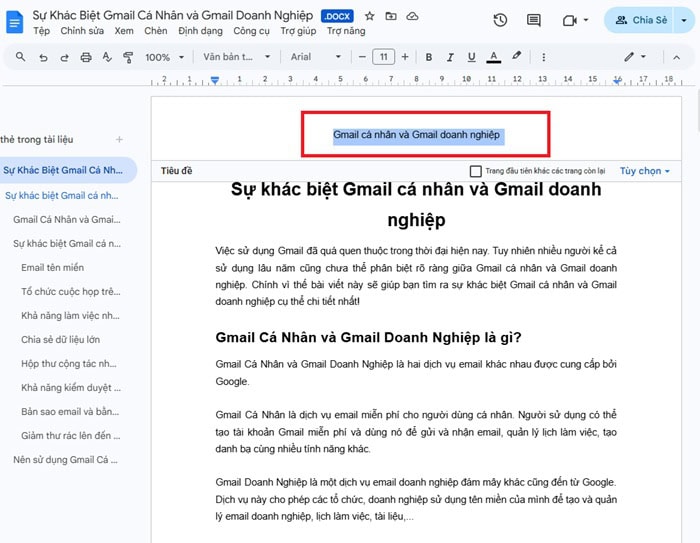
Task: Open the Arial font dropdown
Action: tap(314, 57)
